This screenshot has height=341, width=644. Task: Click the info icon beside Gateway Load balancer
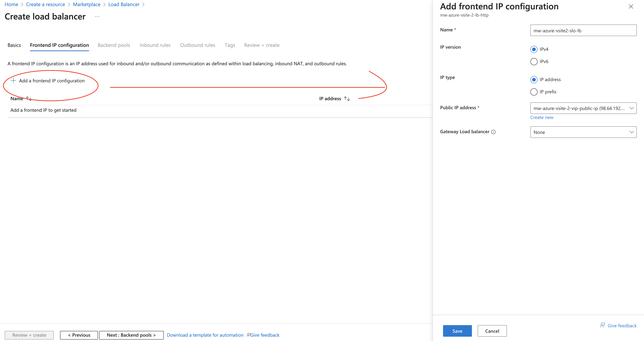(x=494, y=132)
